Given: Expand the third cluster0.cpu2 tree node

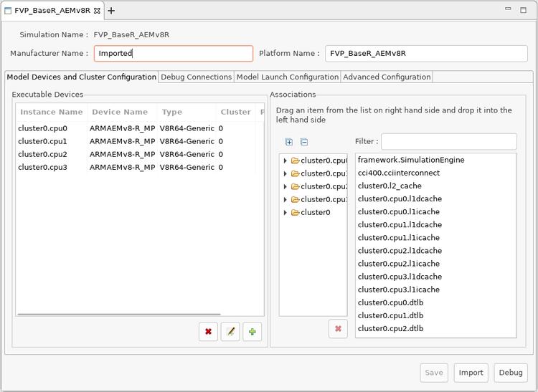Looking at the screenshot, I should [x=285, y=186].
